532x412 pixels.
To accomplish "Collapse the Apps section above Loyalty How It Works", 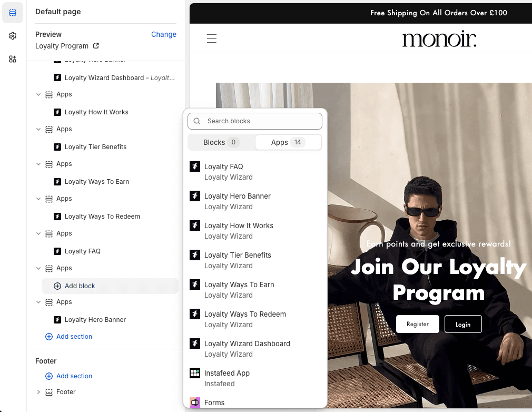I will point(38,94).
